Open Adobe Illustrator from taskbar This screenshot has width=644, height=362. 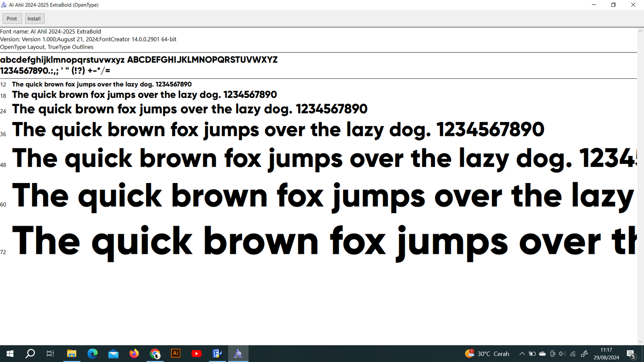[x=176, y=354]
